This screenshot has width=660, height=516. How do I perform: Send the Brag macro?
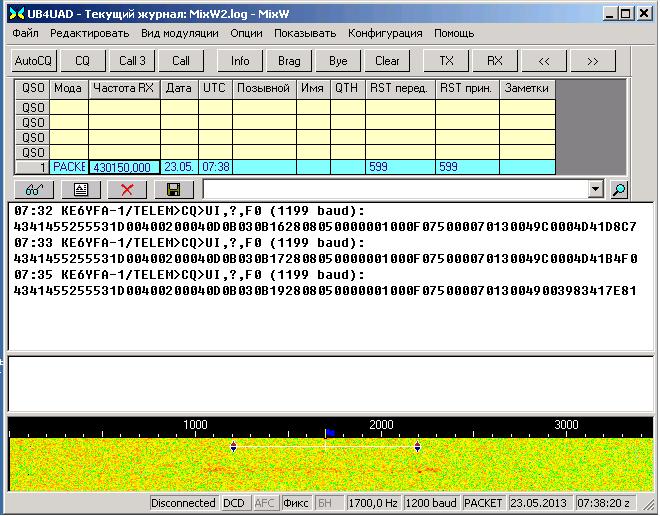pyautogui.click(x=289, y=61)
